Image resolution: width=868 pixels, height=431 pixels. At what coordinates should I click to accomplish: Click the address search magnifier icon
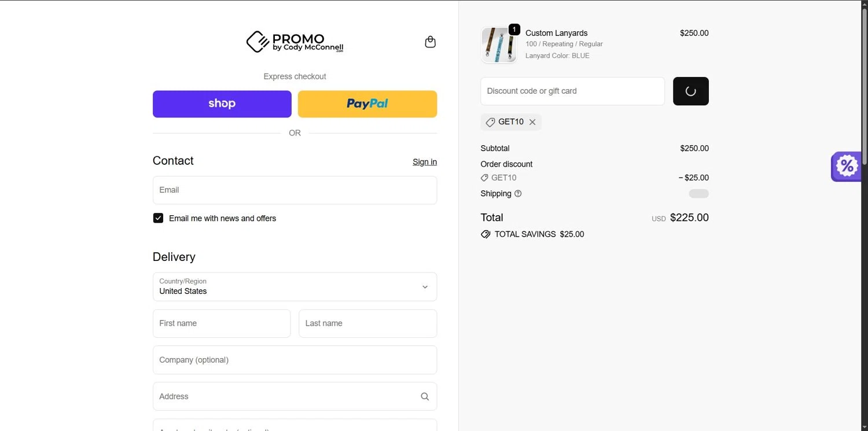[x=425, y=396]
